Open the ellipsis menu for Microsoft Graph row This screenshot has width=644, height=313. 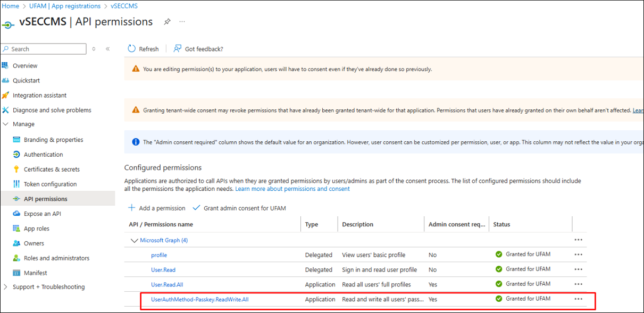[579, 240]
